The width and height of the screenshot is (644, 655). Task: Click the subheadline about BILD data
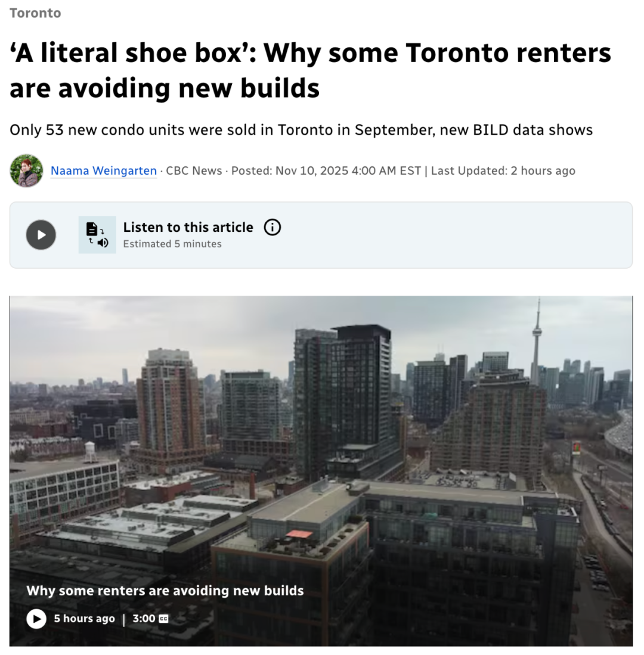click(301, 130)
